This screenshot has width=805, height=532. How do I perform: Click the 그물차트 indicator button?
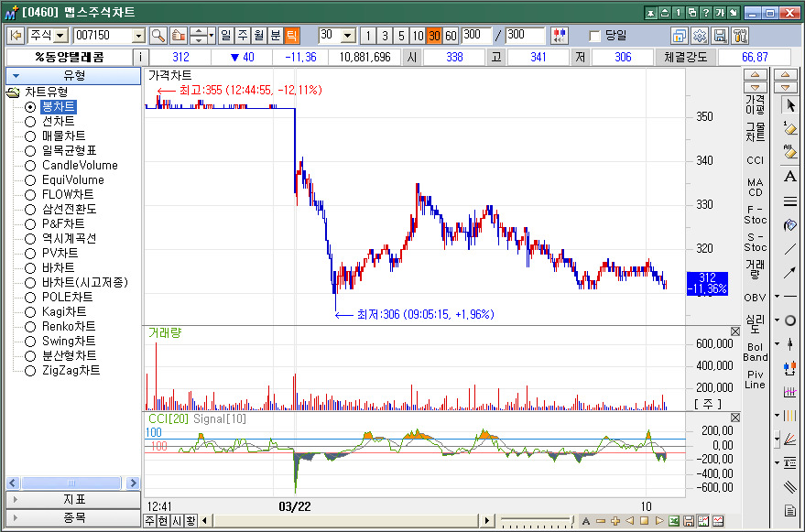point(755,132)
